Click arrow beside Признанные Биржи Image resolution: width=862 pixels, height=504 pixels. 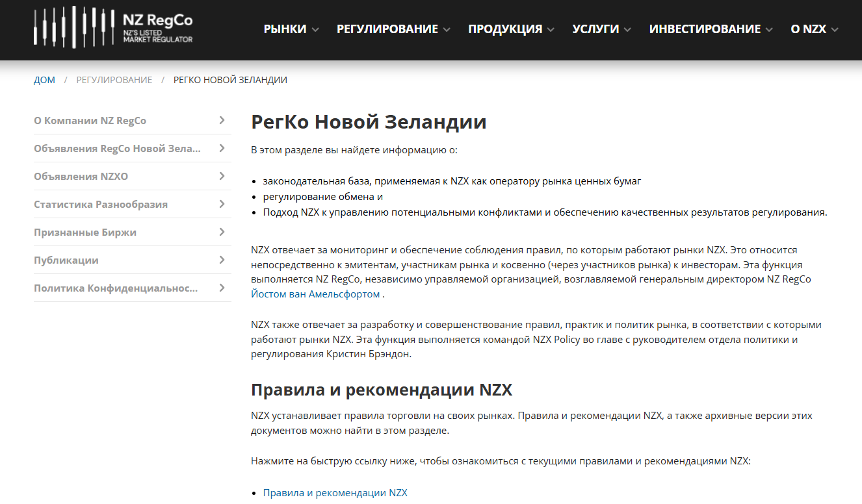(x=222, y=232)
